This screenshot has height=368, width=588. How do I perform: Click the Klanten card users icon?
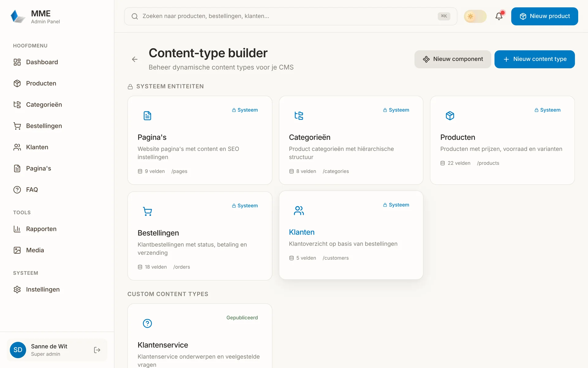click(x=299, y=210)
